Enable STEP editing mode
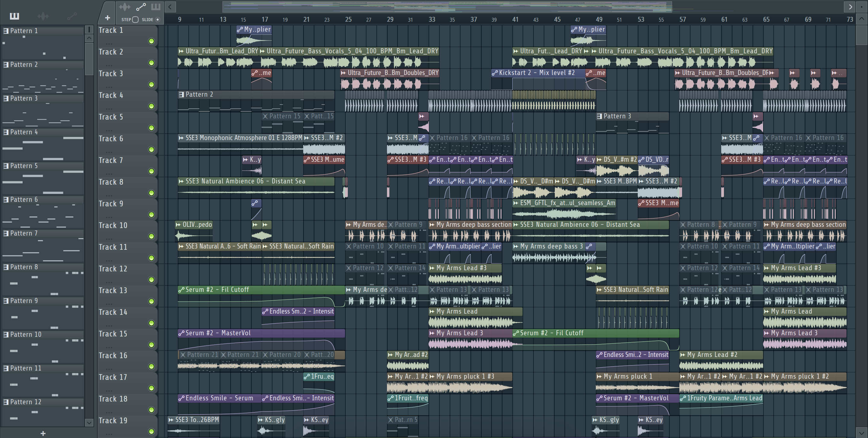This screenshot has height=438, width=868. (135, 20)
